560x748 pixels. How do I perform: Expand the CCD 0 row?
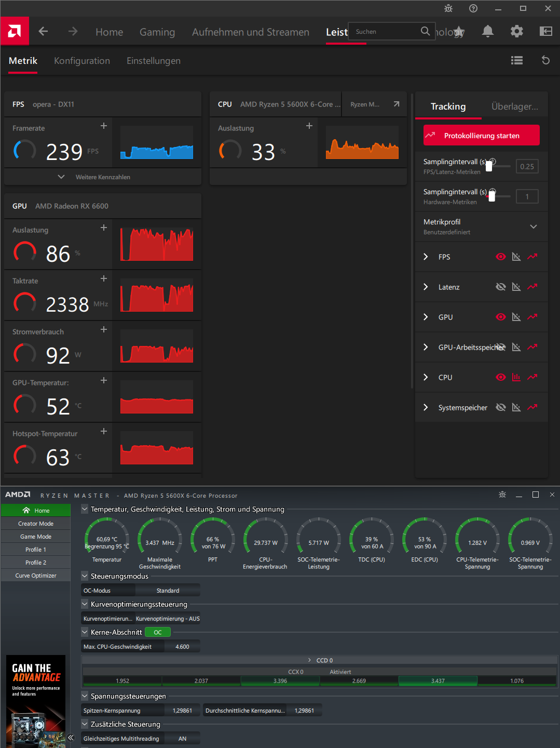pyautogui.click(x=319, y=660)
